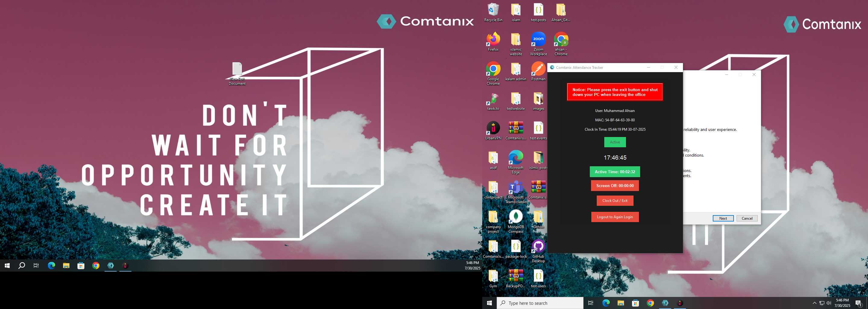The image size is (868, 309).
Task: Open the islamic website folder
Action: coord(516,44)
